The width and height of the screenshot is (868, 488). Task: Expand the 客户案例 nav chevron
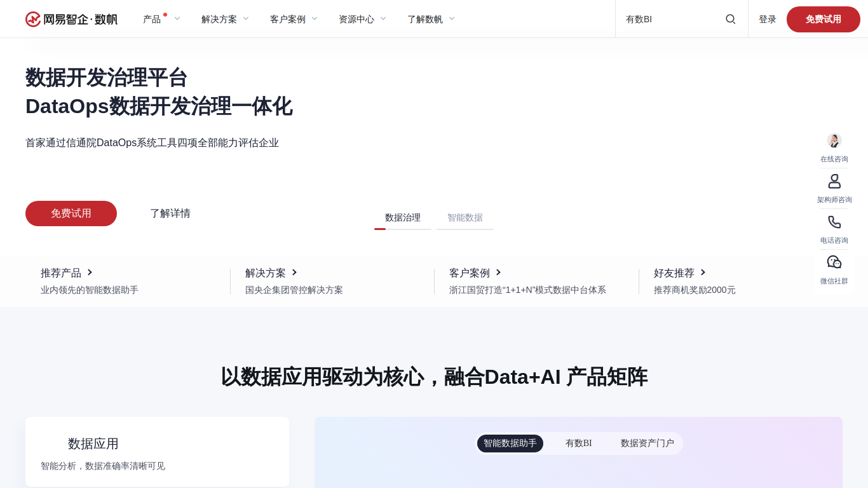(315, 18)
